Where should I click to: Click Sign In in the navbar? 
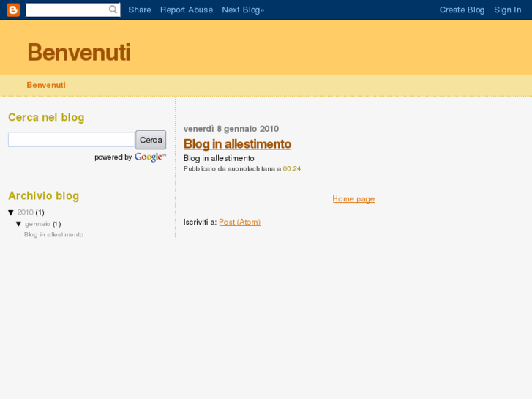click(508, 10)
